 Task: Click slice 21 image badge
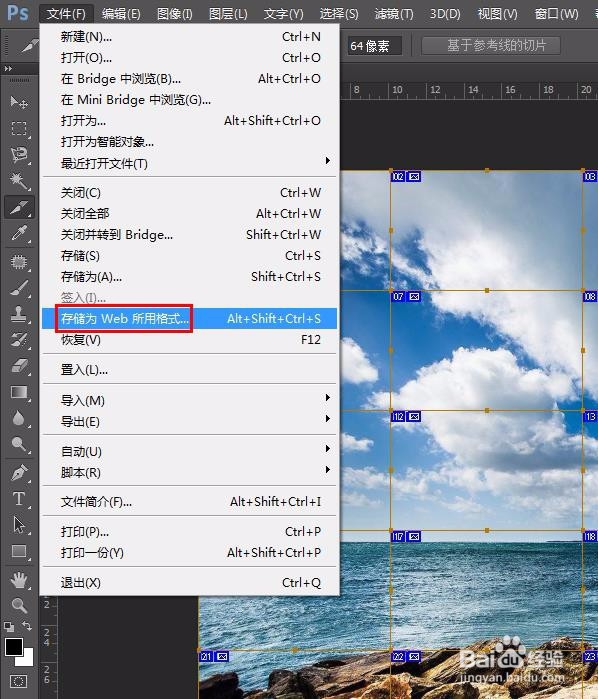pyautogui.click(x=222, y=656)
